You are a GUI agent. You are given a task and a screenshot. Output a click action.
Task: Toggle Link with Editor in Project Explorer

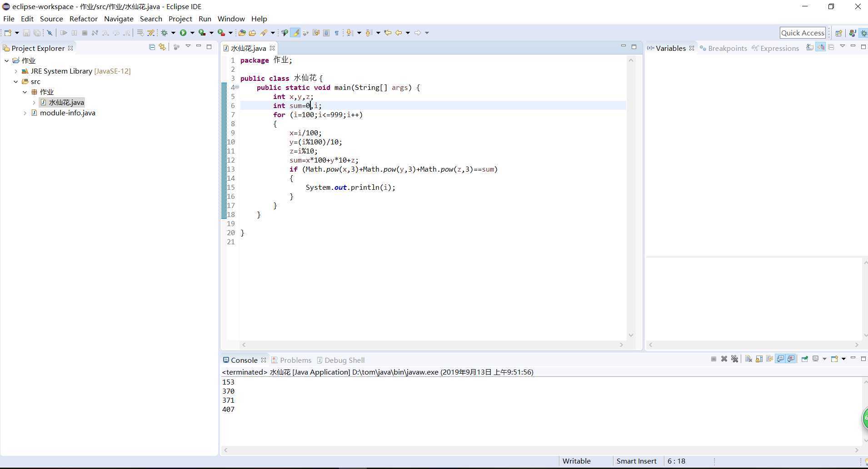click(162, 47)
